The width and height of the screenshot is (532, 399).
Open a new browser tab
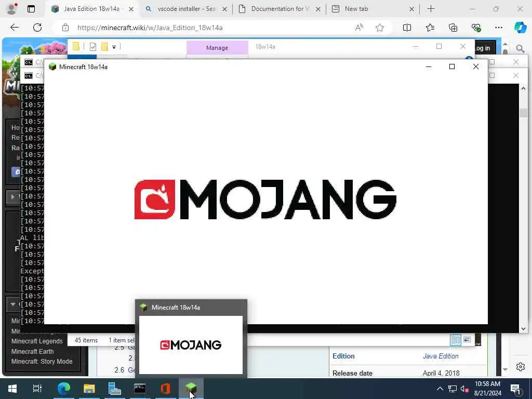click(431, 9)
